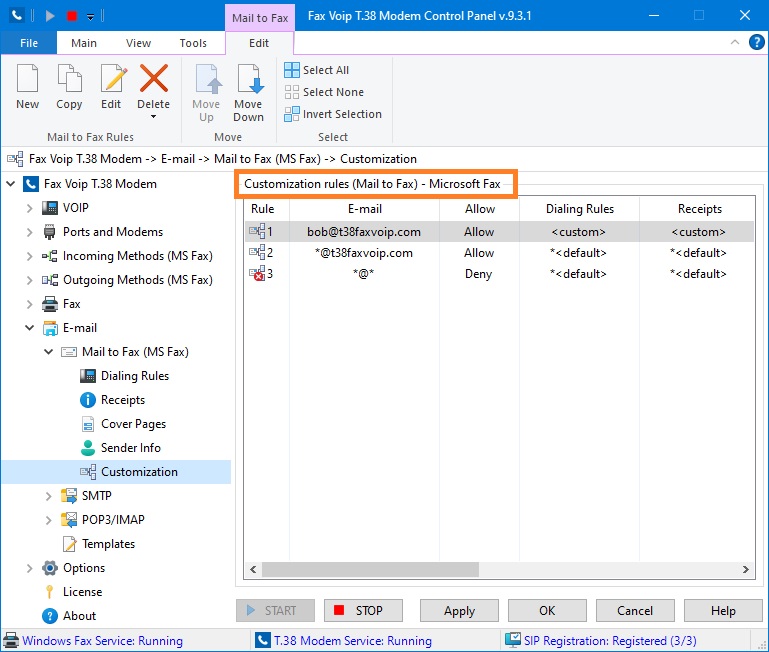Click the STOP button
The height and width of the screenshot is (652, 769).
pos(363,611)
